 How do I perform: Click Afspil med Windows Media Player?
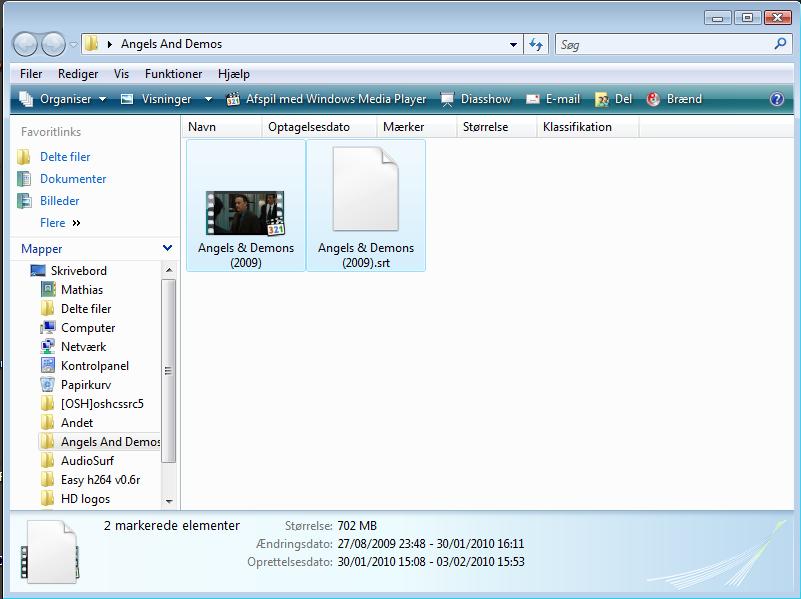(326, 99)
